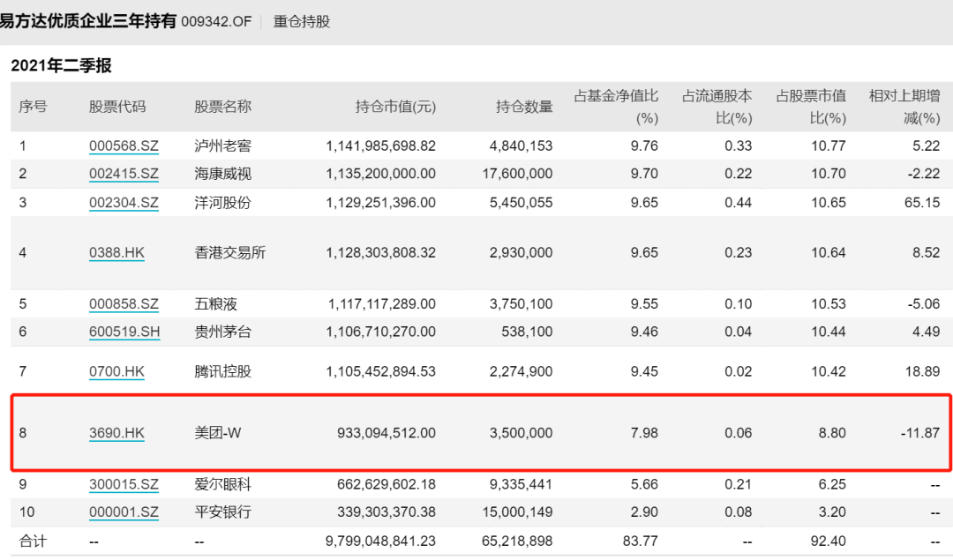Click holding quantity 3,500,000
953x560 pixels.
(522, 433)
